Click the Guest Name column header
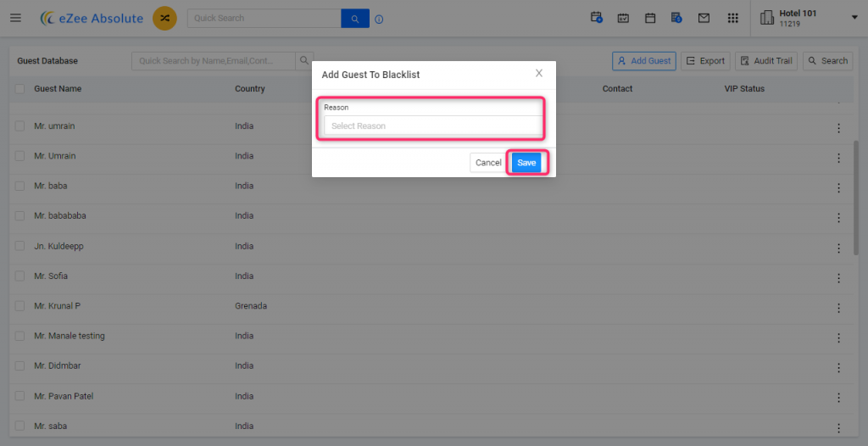Screen dimensions: 868x446 (x=58, y=89)
